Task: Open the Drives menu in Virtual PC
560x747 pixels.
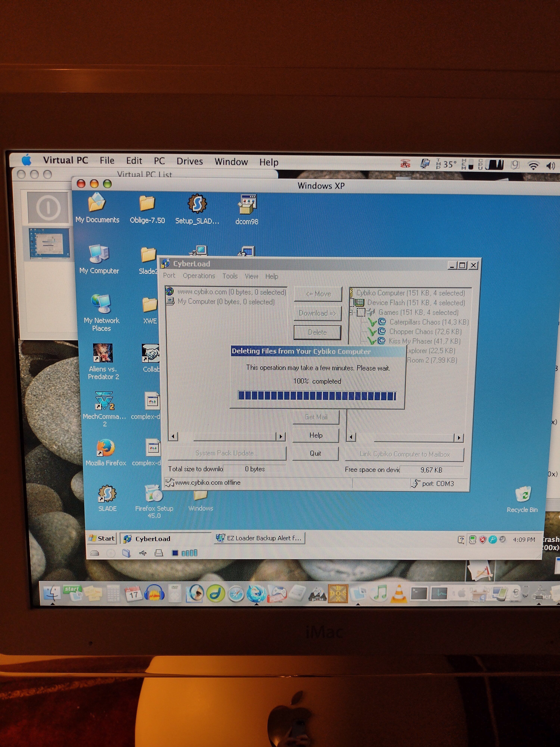Action: (189, 161)
